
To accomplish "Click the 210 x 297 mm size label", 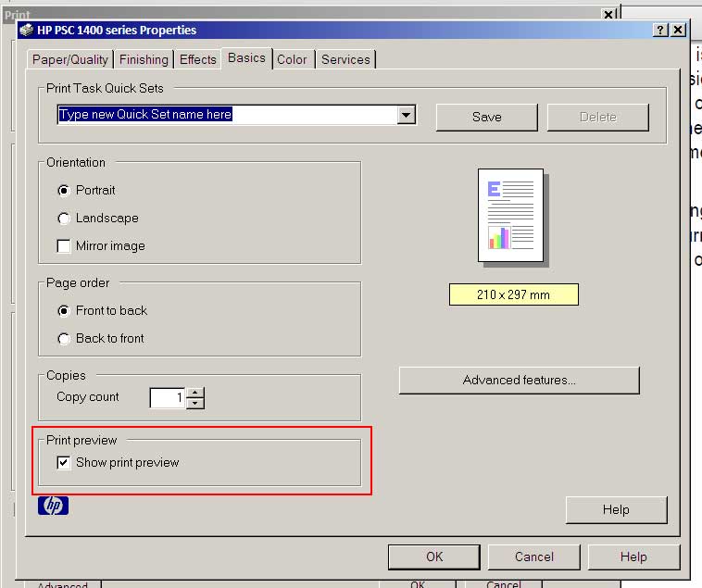I will (513, 294).
